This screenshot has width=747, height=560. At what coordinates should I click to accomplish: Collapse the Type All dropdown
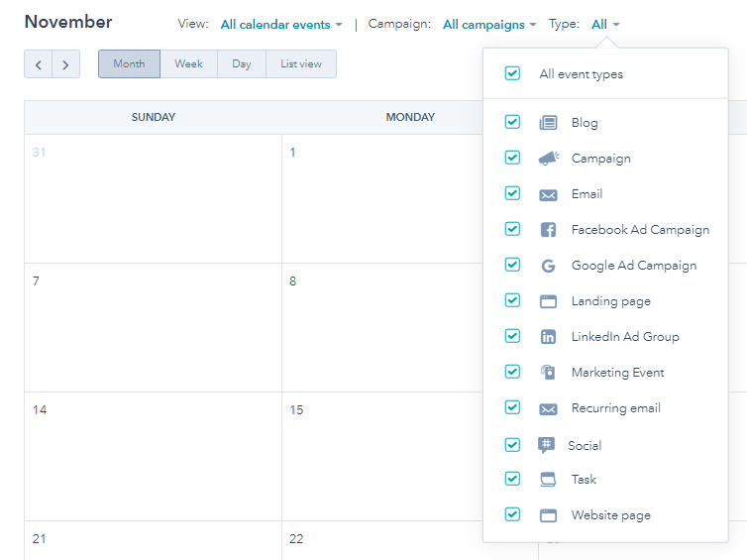[x=605, y=25]
